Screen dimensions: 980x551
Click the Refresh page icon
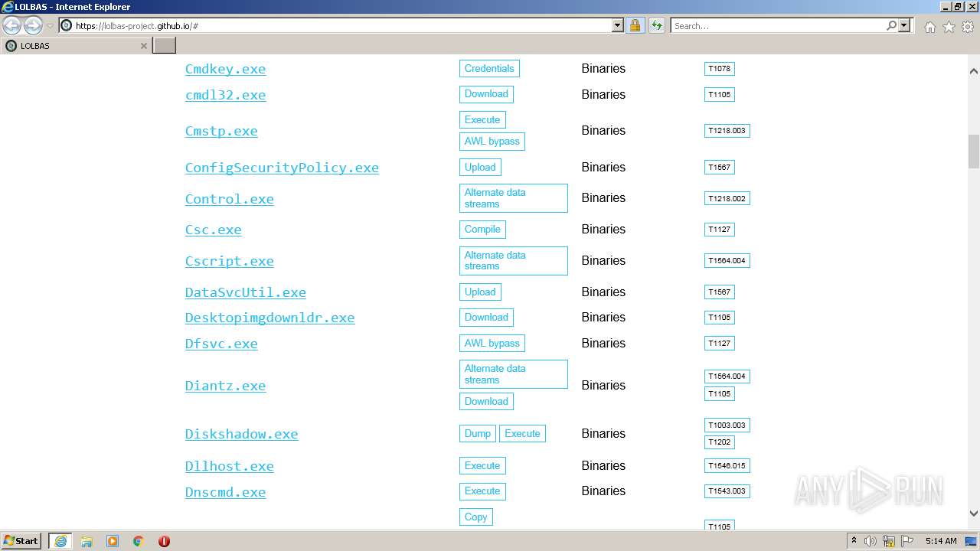[x=656, y=26]
